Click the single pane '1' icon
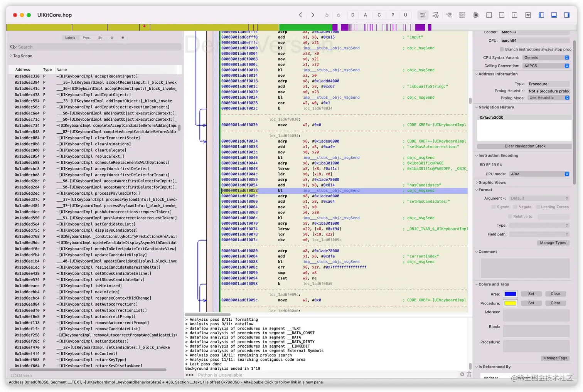 tap(514, 15)
